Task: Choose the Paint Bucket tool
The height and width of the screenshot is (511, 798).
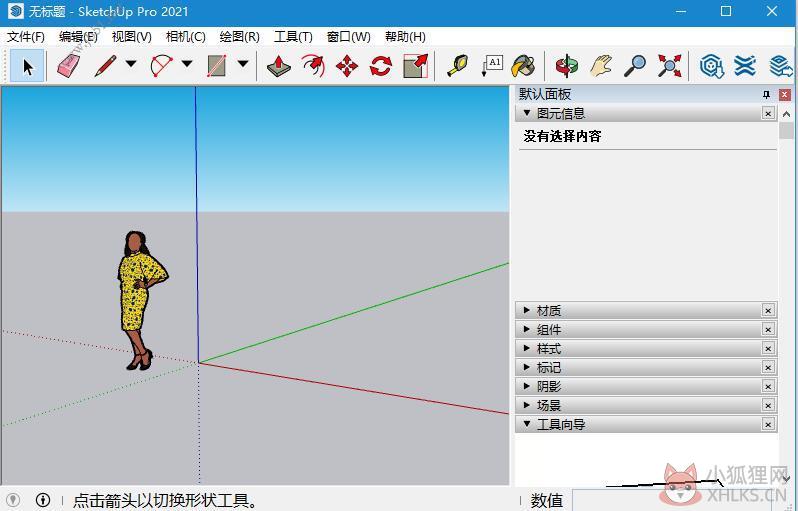Action: coord(524,66)
